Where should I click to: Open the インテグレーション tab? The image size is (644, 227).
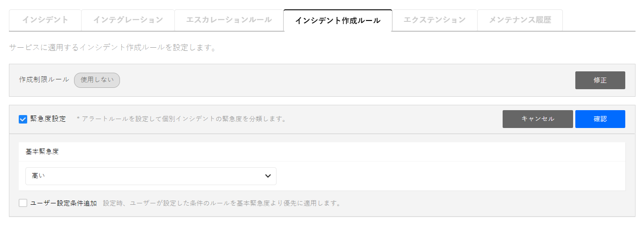coord(128,20)
